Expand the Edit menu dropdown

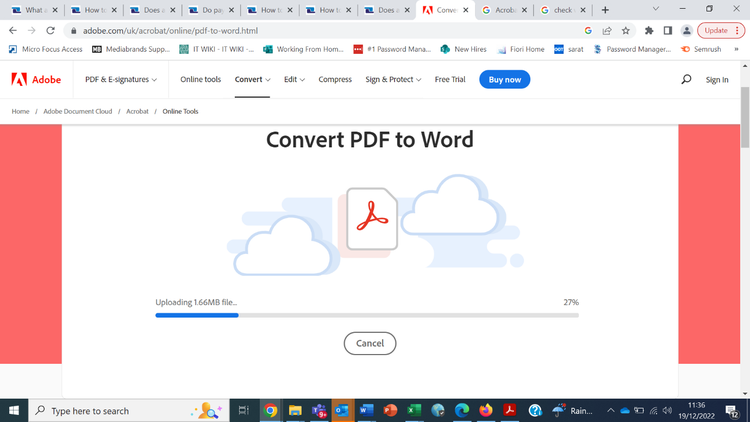tap(294, 79)
